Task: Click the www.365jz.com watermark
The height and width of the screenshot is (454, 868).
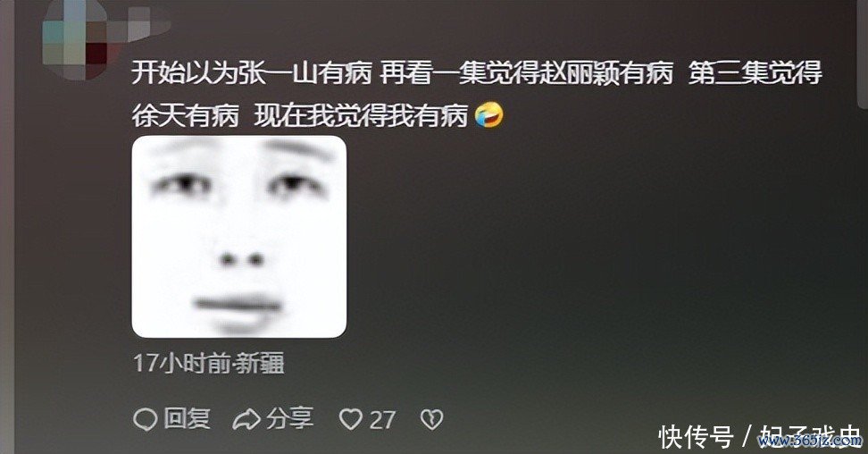Action: pyautogui.click(x=810, y=441)
